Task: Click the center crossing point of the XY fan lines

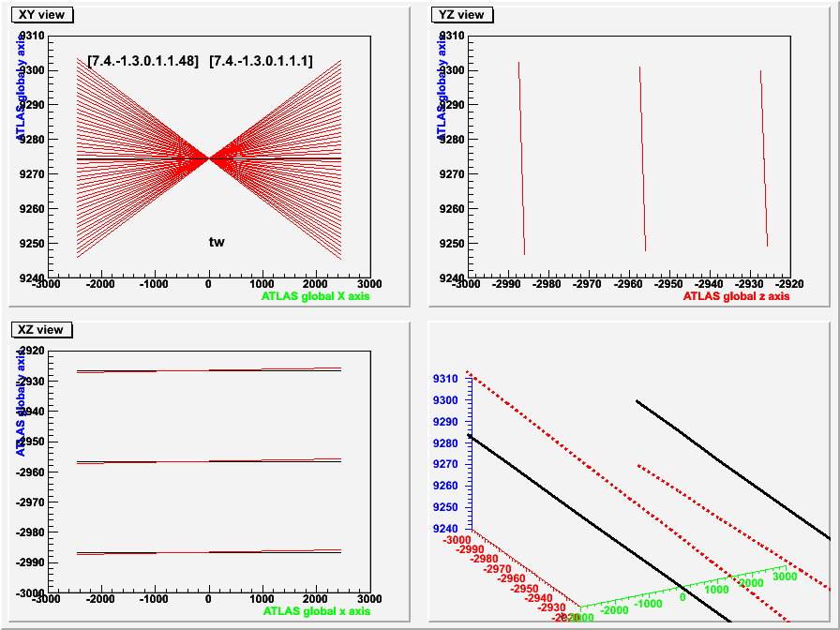Action: click(x=209, y=159)
